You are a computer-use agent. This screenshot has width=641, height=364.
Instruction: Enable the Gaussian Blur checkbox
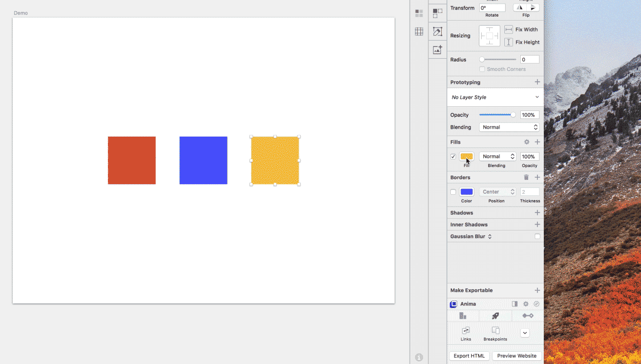(x=537, y=236)
